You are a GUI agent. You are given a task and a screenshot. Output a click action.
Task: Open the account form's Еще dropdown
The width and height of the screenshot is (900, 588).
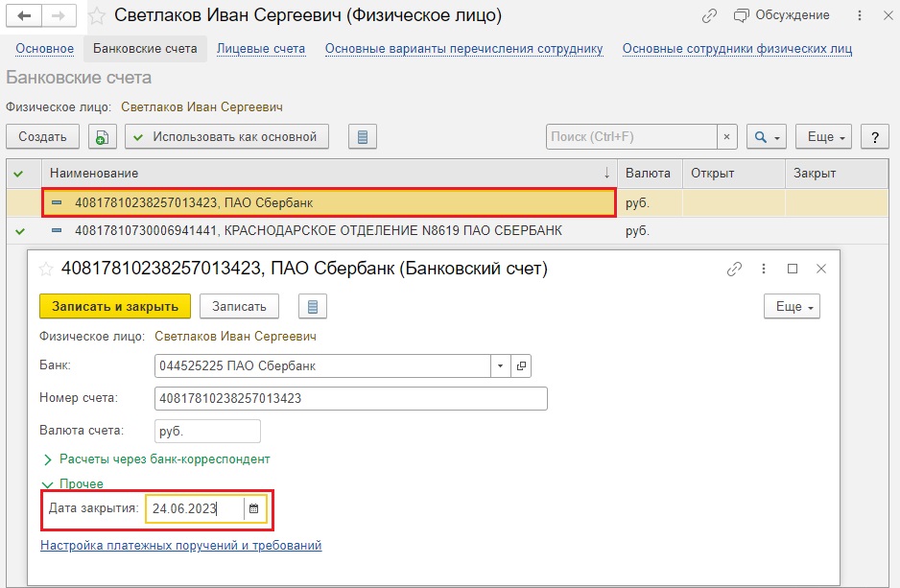[x=792, y=306]
